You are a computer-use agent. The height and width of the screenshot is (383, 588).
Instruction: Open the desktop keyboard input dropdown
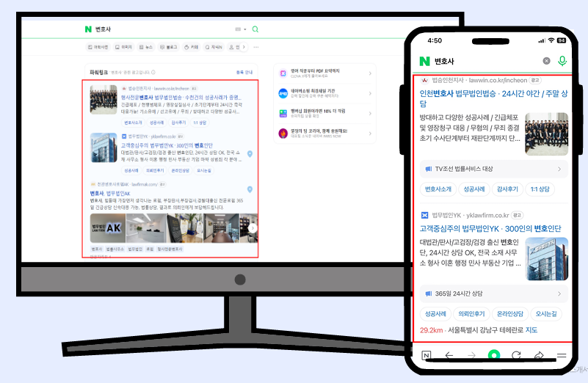[239, 29]
